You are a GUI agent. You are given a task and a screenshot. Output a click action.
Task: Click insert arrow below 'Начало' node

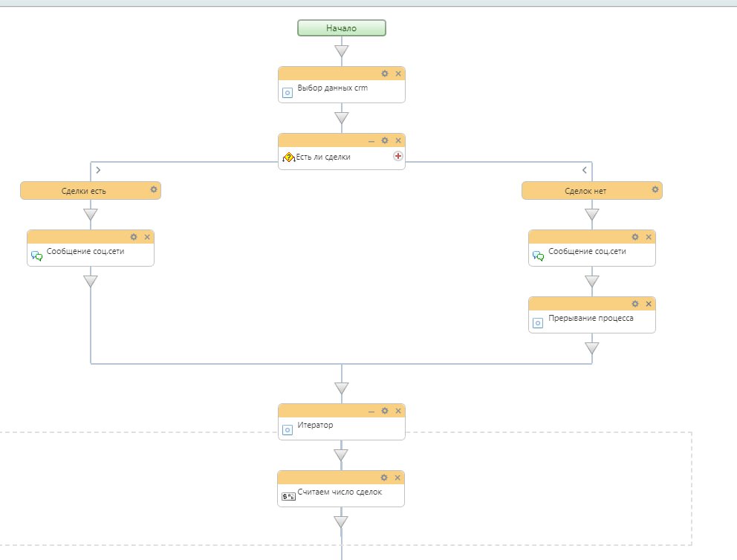coord(342,51)
